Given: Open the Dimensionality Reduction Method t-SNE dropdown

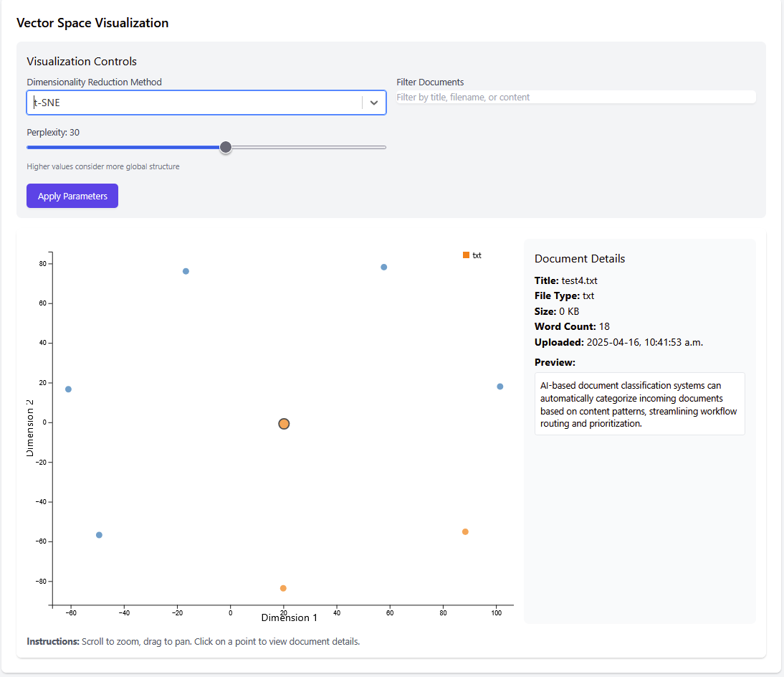Looking at the screenshot, I should (193, 103).
